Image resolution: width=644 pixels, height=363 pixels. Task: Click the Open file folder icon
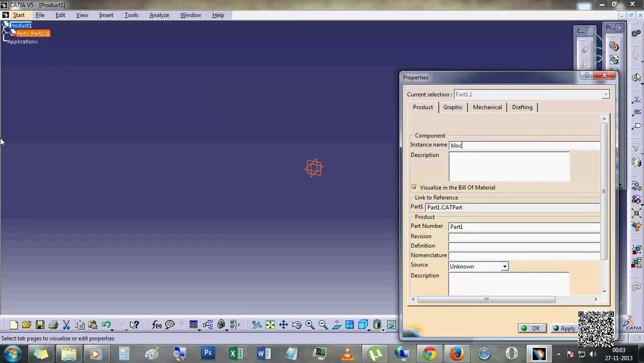[x=27, y=325]
